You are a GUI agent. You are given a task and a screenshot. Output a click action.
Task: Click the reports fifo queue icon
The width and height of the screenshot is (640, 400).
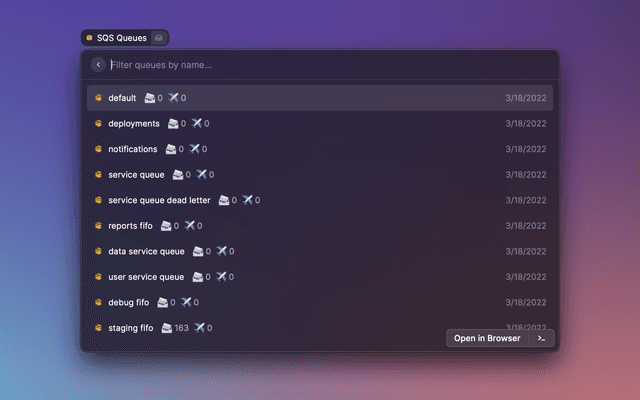99,226
